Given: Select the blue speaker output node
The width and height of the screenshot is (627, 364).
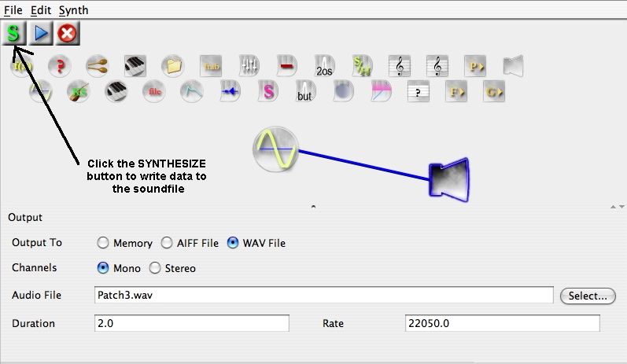Looking at the screenshot, I should pos(449,178).
